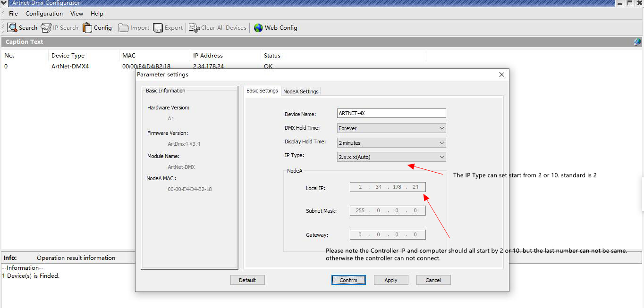Click the Apply button

(x=391, y=280)
